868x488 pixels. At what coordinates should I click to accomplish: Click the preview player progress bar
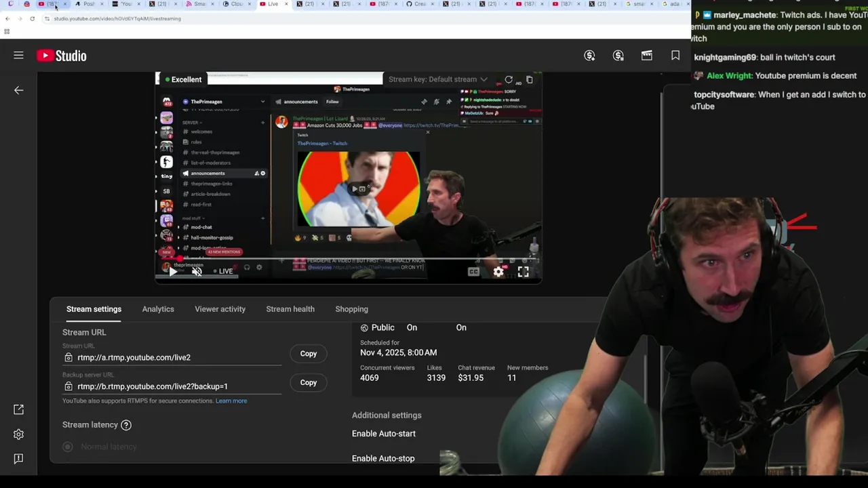349,259
